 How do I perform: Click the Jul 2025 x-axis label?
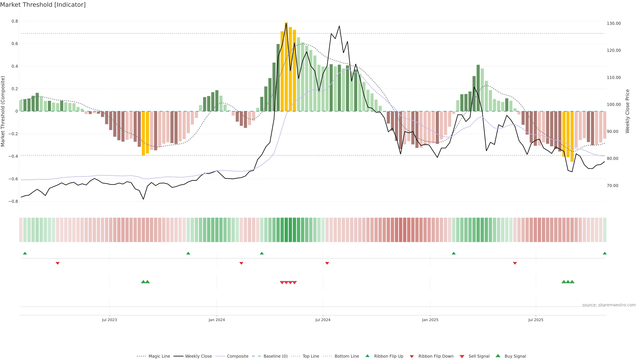(x=536, y=320)
